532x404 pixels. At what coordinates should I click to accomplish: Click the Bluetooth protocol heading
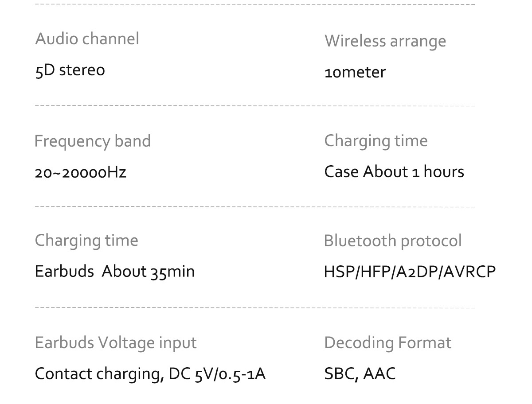[393, 241]
